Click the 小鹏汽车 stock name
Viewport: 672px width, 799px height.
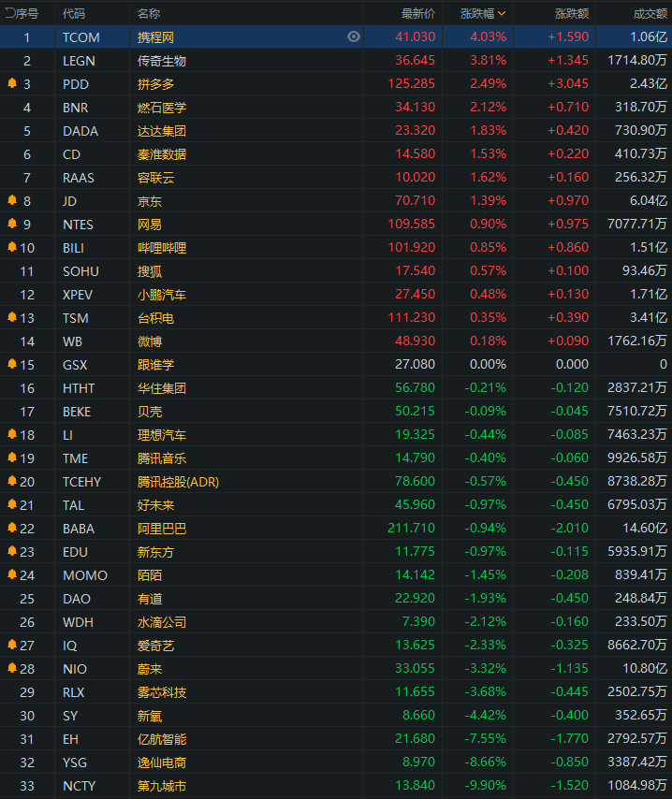tap(162, 295)
